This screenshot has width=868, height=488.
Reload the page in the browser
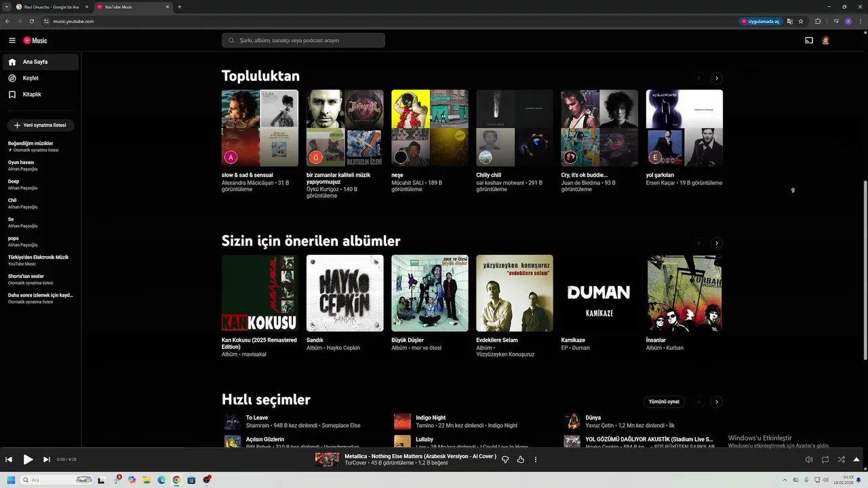tap(31, 21)
